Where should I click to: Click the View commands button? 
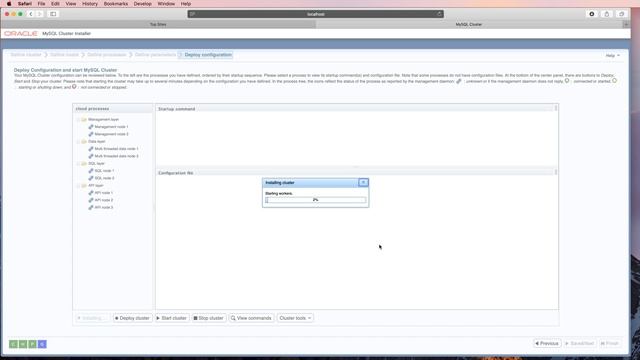(251, 318)
